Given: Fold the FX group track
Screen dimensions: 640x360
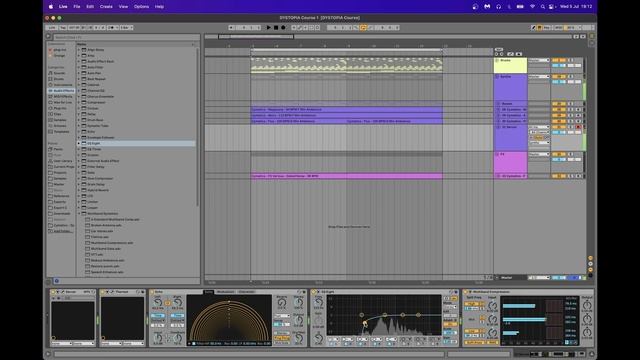Looking at the screenshot, I should pos(497,154).
